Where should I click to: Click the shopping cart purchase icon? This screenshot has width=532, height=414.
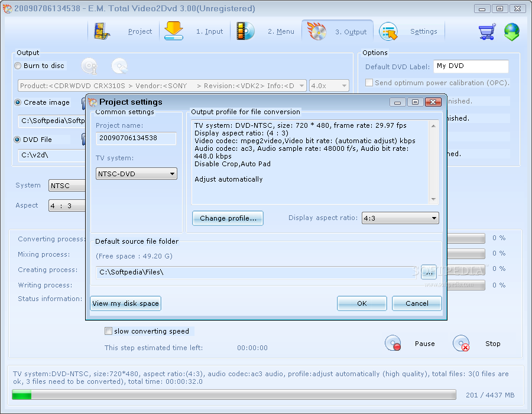tap(487, 31)
